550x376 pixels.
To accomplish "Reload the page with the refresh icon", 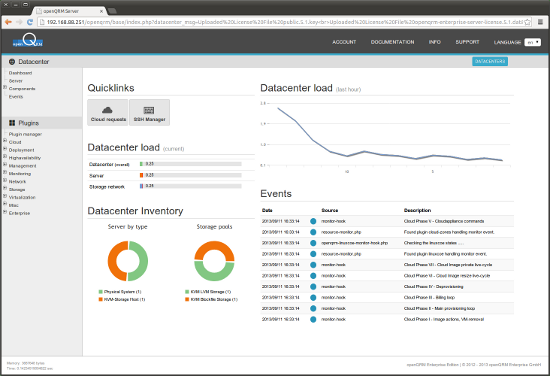I will [30, 22].
